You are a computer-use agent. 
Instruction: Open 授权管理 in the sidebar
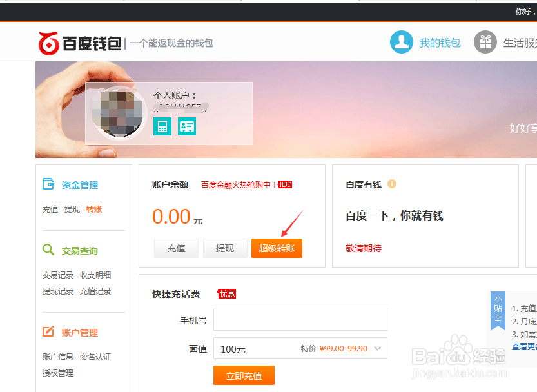click(x=58, y=373)
